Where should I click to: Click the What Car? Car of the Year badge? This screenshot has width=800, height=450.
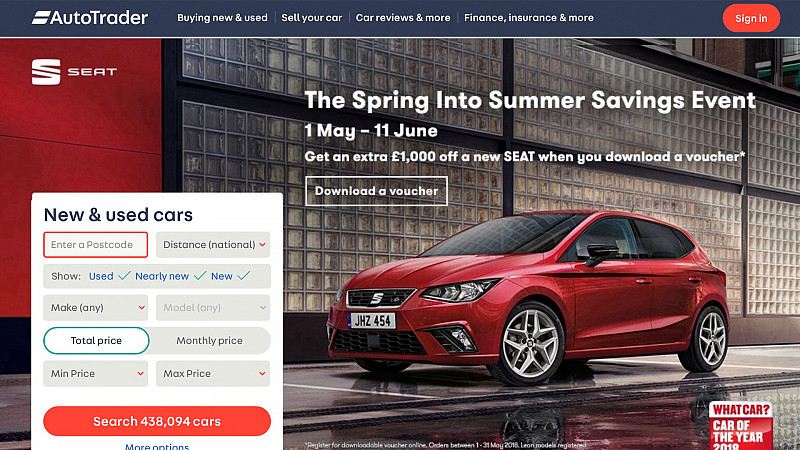pos(740,426)
